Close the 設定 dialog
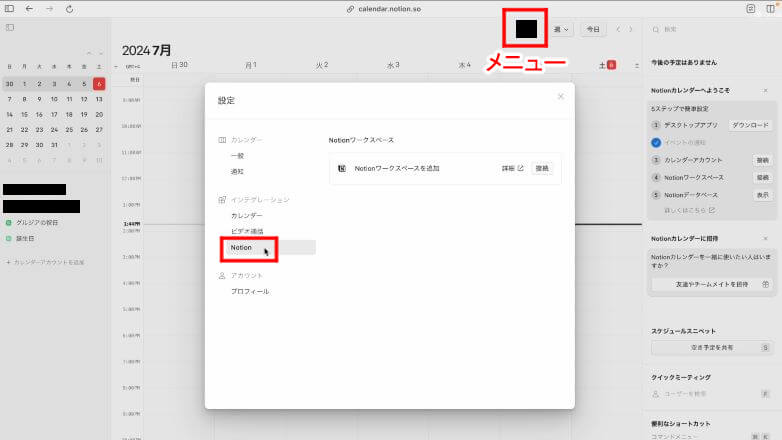Image resolution: width=782 pixels, height=440 pixels. click(561, 96)
